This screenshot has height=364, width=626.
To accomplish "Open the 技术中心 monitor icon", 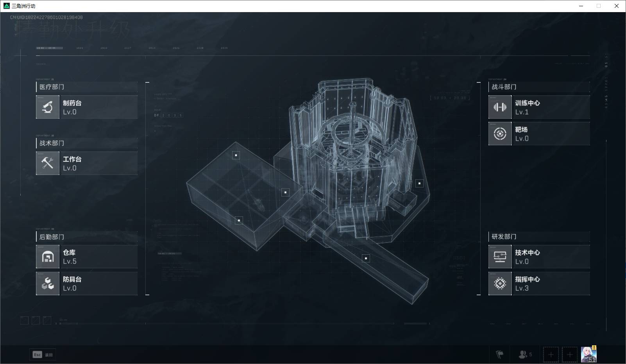I will 500,257.
